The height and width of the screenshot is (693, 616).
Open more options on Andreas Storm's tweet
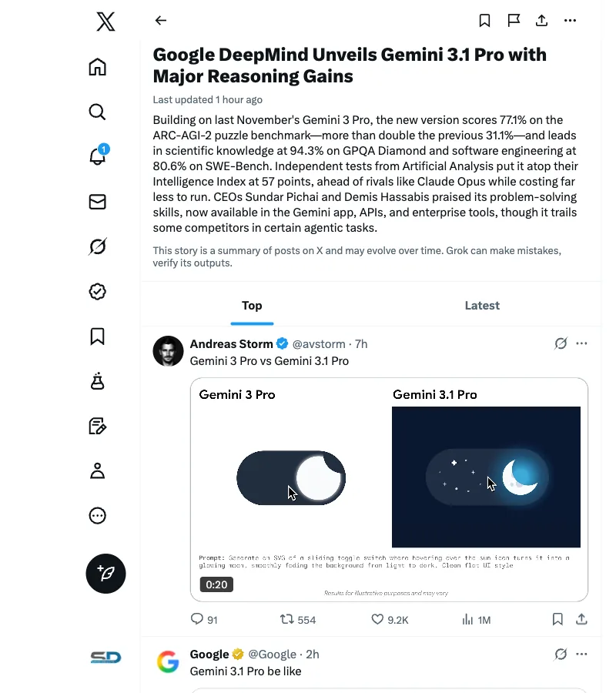[581, 343]
